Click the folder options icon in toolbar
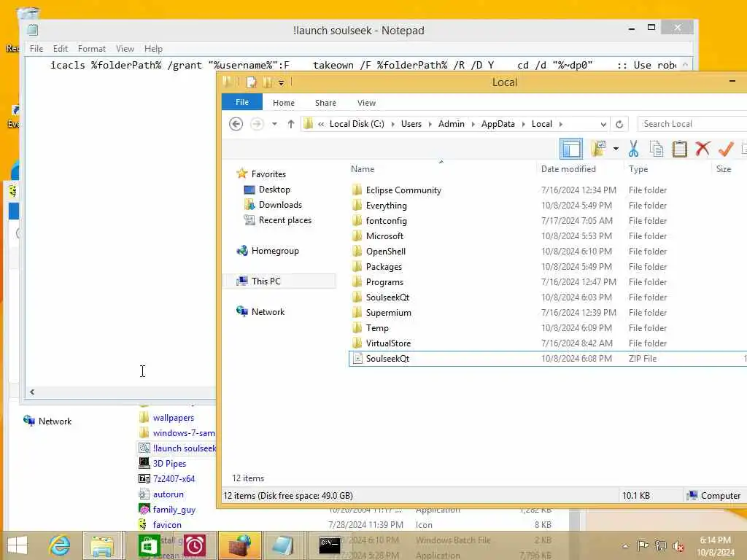 [598, 149]
